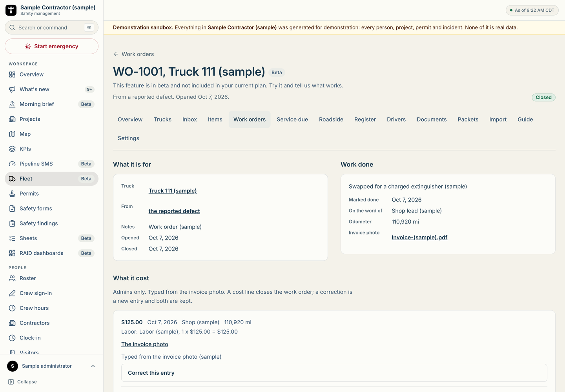Screen dimensions: 565x392
Task: Open the Drivers tab
Action: [396, 120]
